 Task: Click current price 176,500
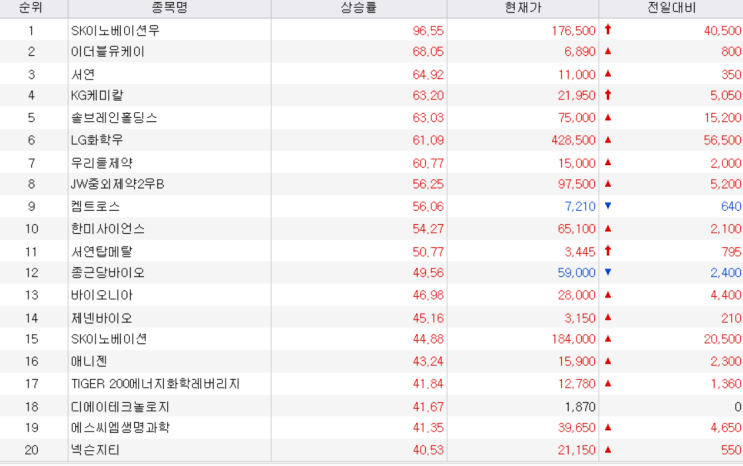click(x=573, y=31)
